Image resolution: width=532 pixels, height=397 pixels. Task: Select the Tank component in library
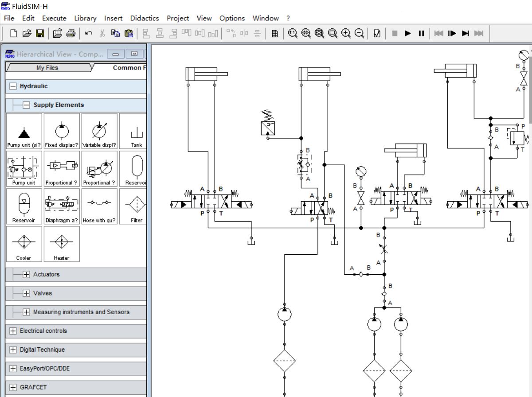click(137, 131)
